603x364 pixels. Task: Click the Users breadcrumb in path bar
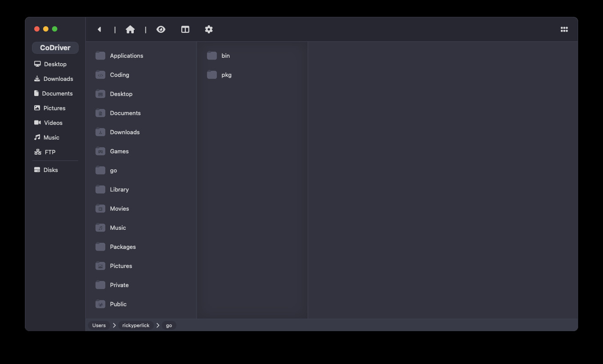pos(99,325)
